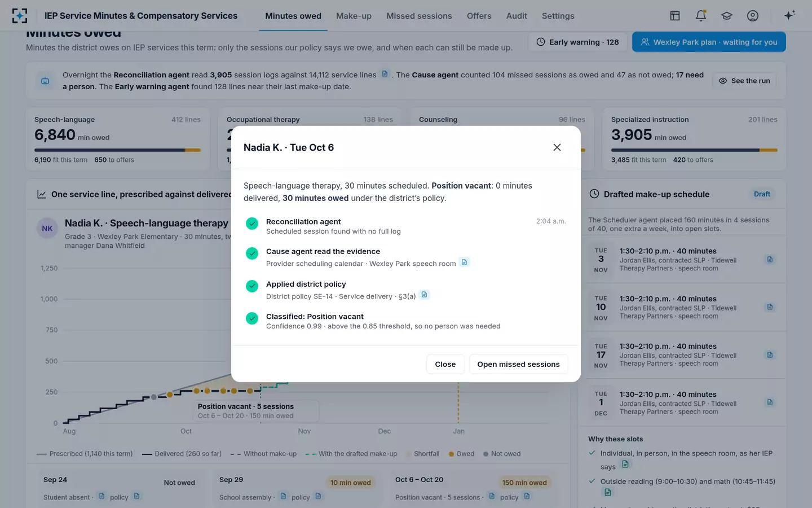Open the Wexley Park plan waiting button
This screenshot has width=812, height=508.
pyautogui.click(x=709, y=42)
